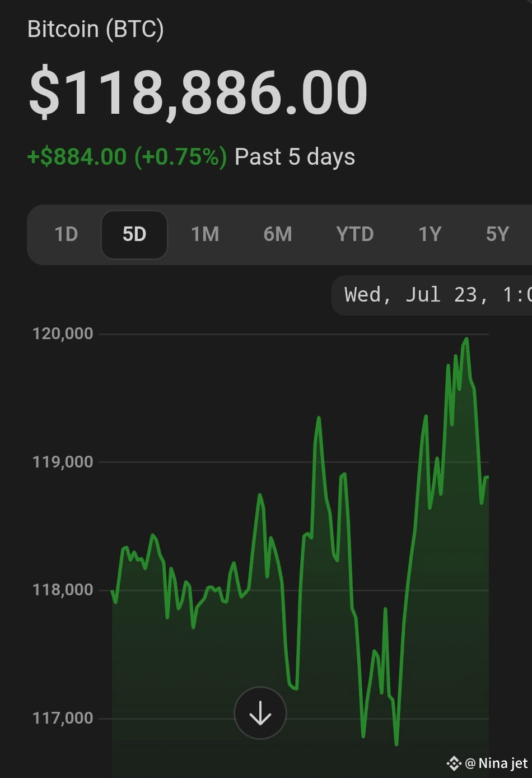This screenshot has height=778, width=532.
Task: Switch chart to 1M range
Action: click(x=205, y=234)
